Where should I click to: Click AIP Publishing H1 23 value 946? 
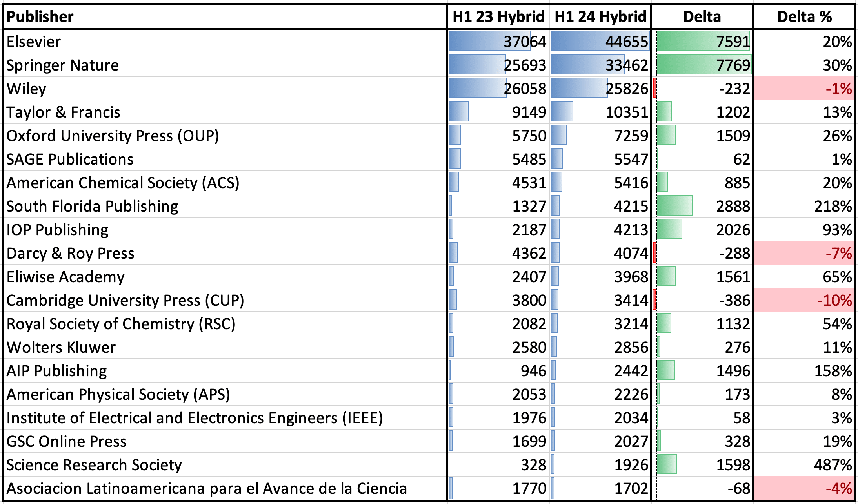(498, 370)
